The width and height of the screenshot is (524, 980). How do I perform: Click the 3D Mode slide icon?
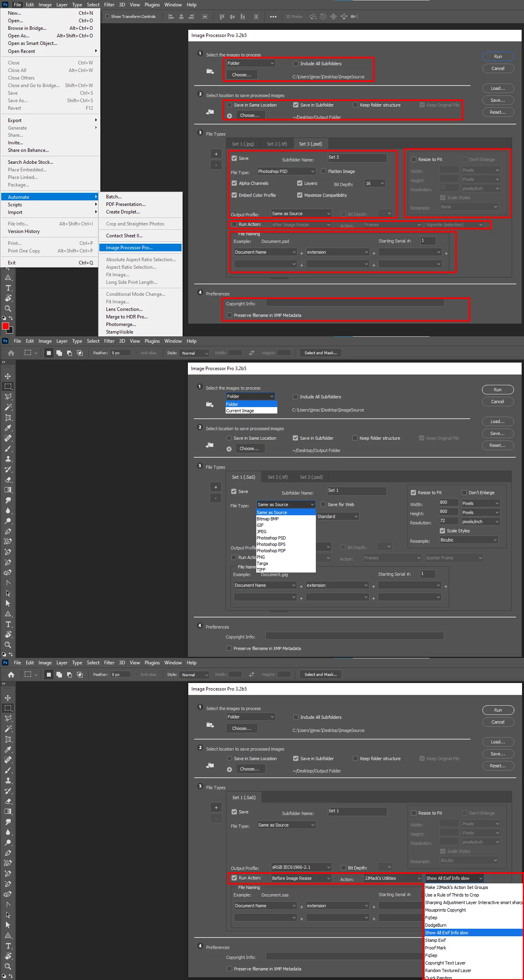coord(344,17)
